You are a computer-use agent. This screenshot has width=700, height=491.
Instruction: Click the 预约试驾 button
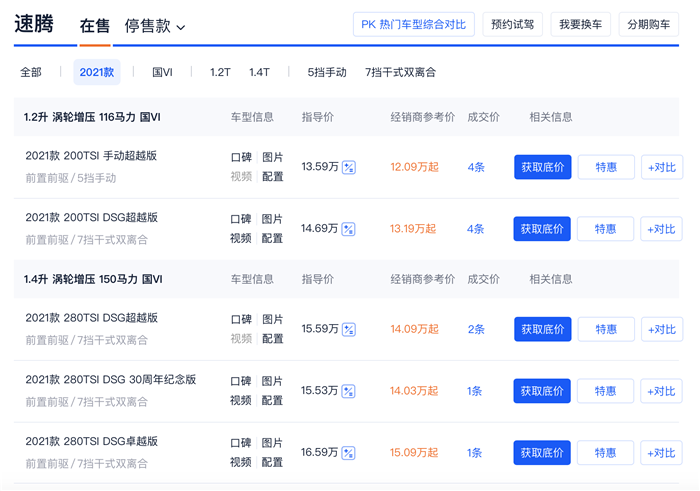(x=512, y=24)
